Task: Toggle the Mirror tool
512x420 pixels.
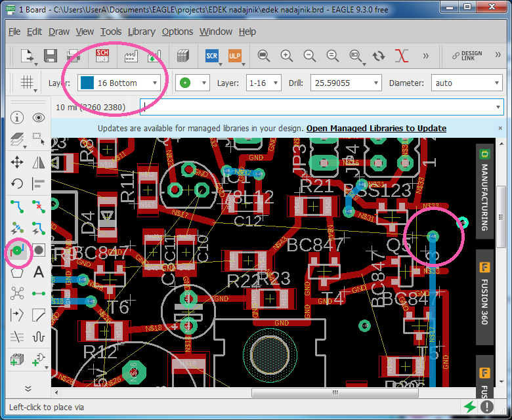Action: point(39,161)
